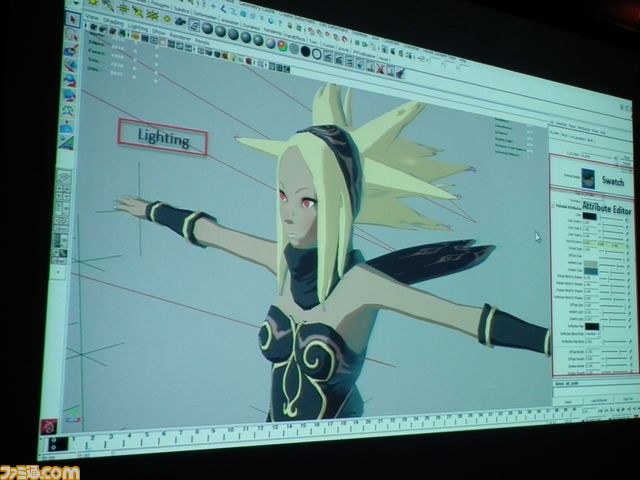Activate the Paint Selection brush tool

tap(71, 50)
